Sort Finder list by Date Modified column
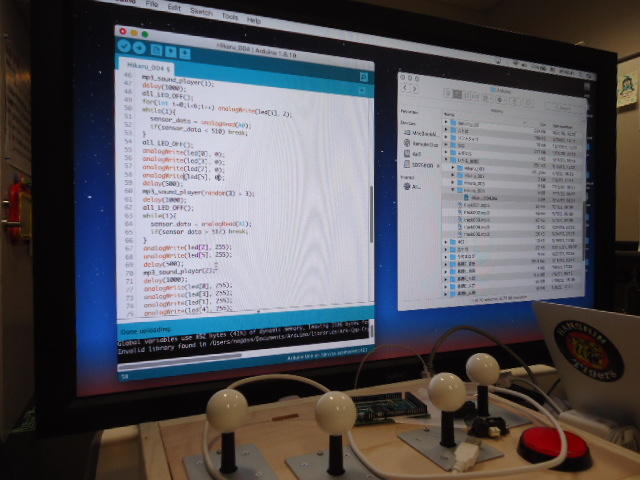The width and height of the screenshot is (640, 480). click(563, 126)
